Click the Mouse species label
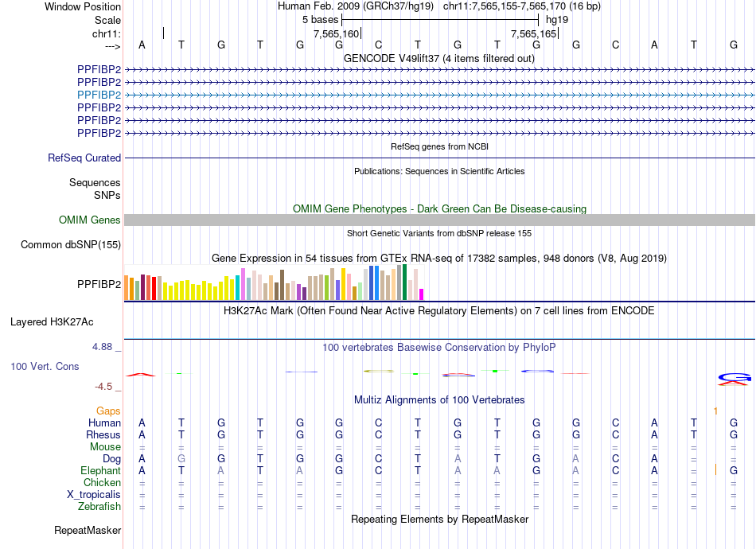This screenshot has width=756, height=549. click(105, 447)
